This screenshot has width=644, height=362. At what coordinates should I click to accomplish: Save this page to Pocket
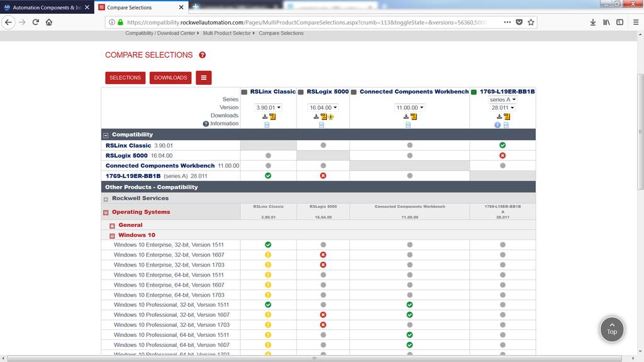(x=519, y=22)
